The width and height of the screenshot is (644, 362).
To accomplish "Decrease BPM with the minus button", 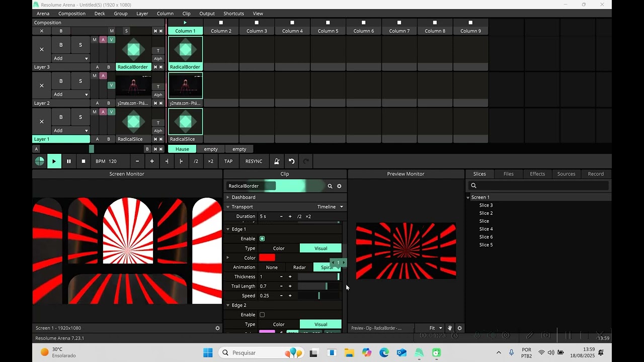I will coord(137,161).
